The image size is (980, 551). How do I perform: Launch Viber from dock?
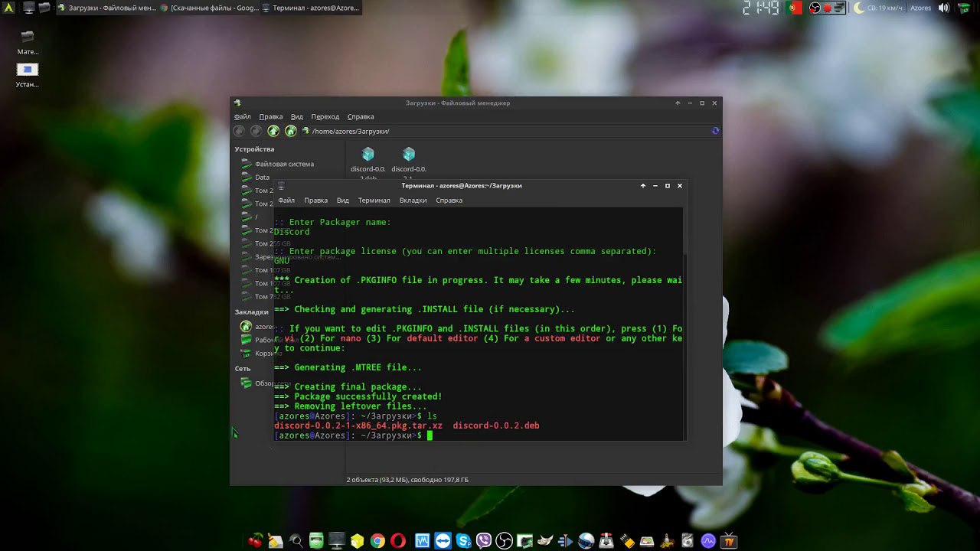[484, 541]
